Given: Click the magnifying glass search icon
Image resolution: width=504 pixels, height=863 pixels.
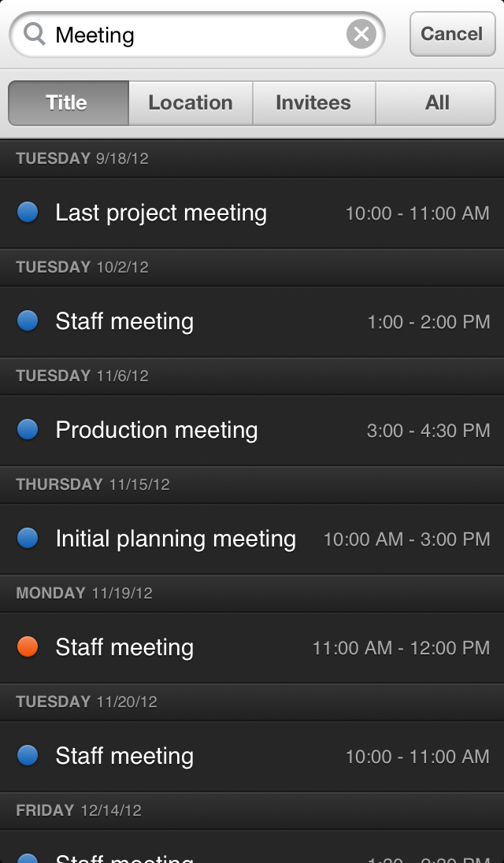Looking at the screenshot, I should pyautogui.click(x=35, y=34).
